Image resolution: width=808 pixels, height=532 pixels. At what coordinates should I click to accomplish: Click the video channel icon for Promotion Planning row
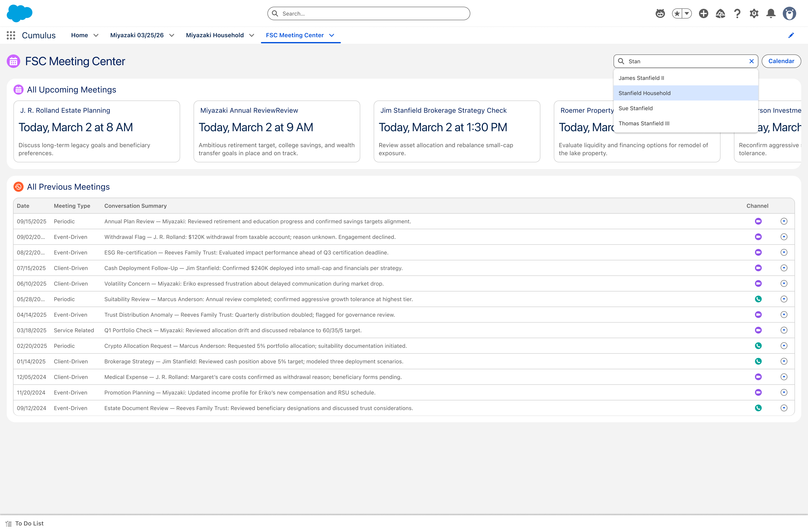click(x=758, y=392)
